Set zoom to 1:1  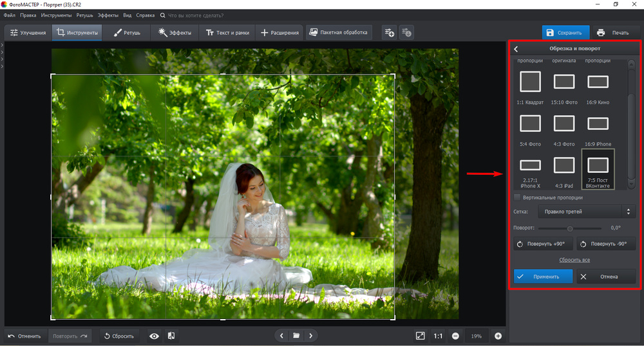click(438, 336)
